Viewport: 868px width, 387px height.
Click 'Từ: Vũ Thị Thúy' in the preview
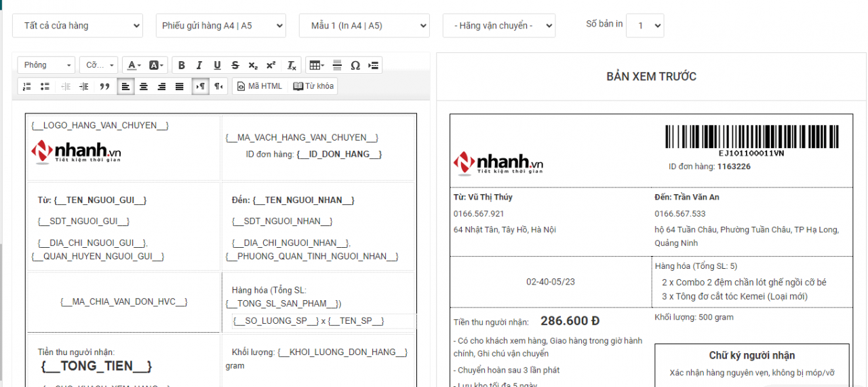[x=483, y=198]
